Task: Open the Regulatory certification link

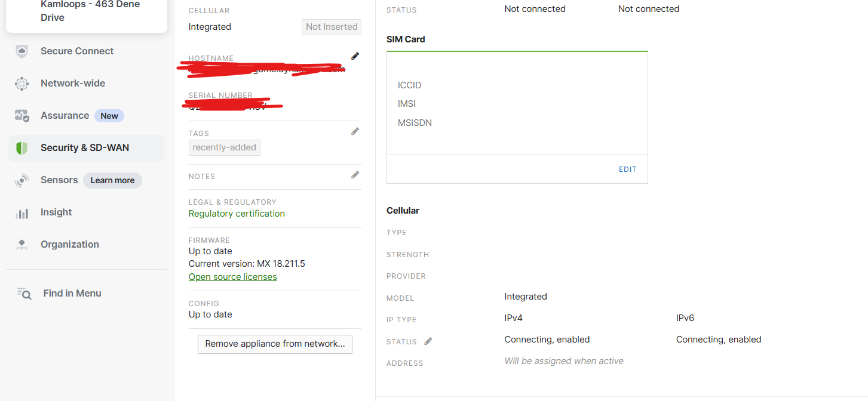Action: pyautogui.click(x=236, y=213)
